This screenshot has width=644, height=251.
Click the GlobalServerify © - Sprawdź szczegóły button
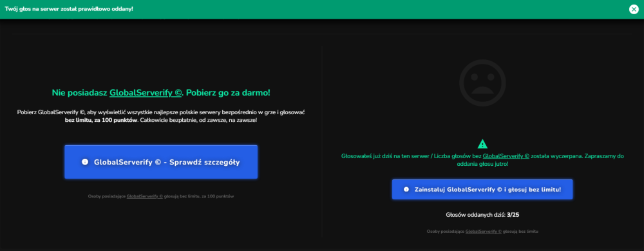161,162
